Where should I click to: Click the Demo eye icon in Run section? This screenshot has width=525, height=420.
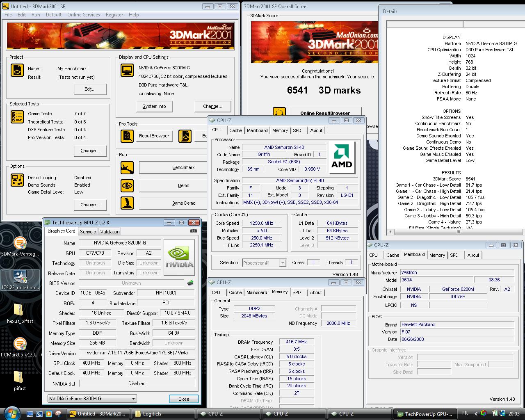point(127,185)
